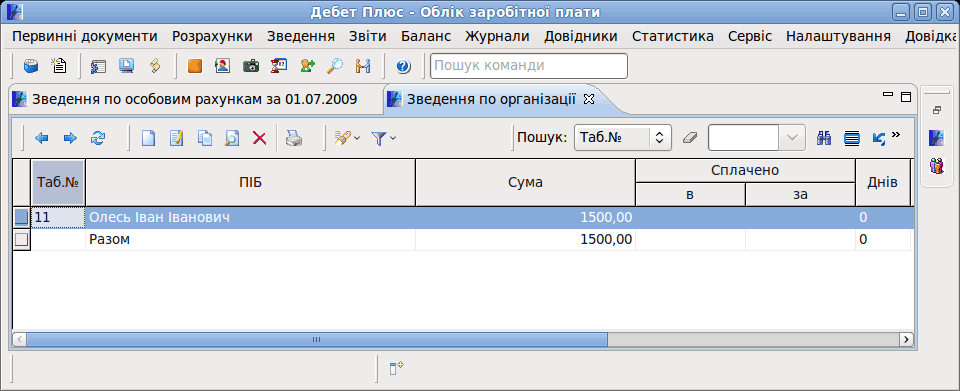Delete the record with red X icon
This screenshot has width=960, height=391.
click(260, 138)
